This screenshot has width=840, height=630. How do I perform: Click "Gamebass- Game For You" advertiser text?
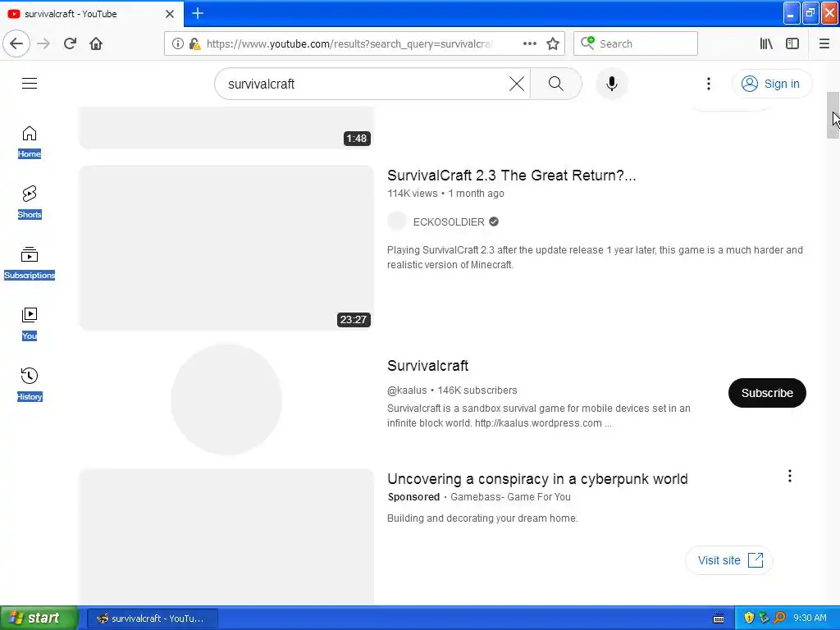(510, 496)
